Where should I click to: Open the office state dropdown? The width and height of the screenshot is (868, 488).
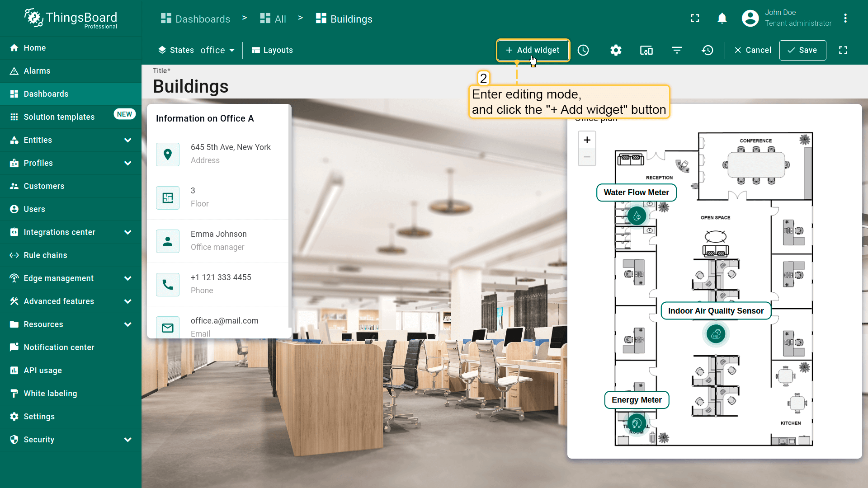[x=217, y=50]
